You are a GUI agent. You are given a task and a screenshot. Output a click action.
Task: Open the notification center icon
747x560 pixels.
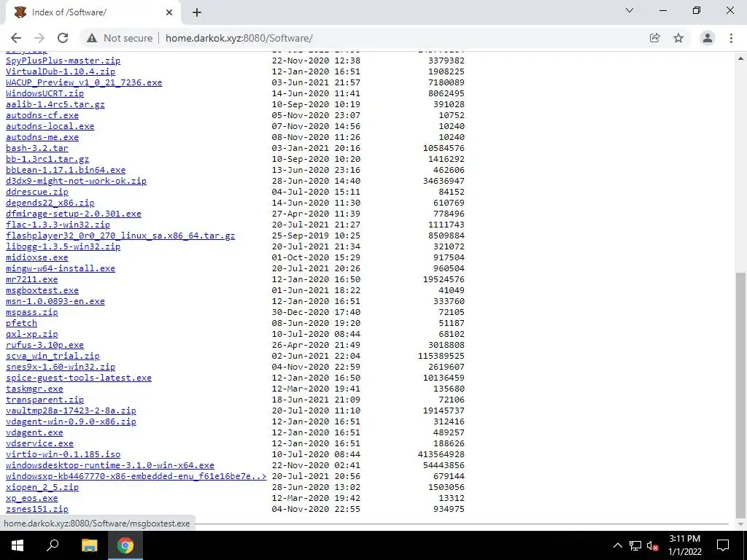(723, 545)
